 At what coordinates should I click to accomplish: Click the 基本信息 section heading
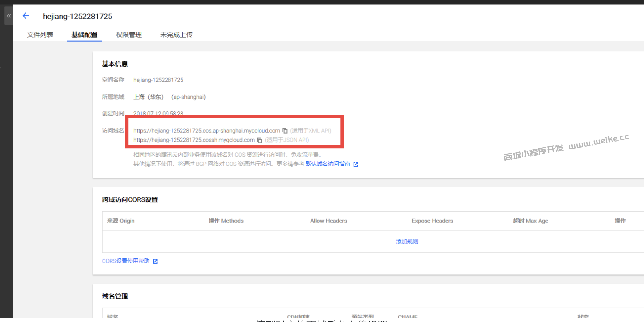pyautogui.click(x=115, y=64)
